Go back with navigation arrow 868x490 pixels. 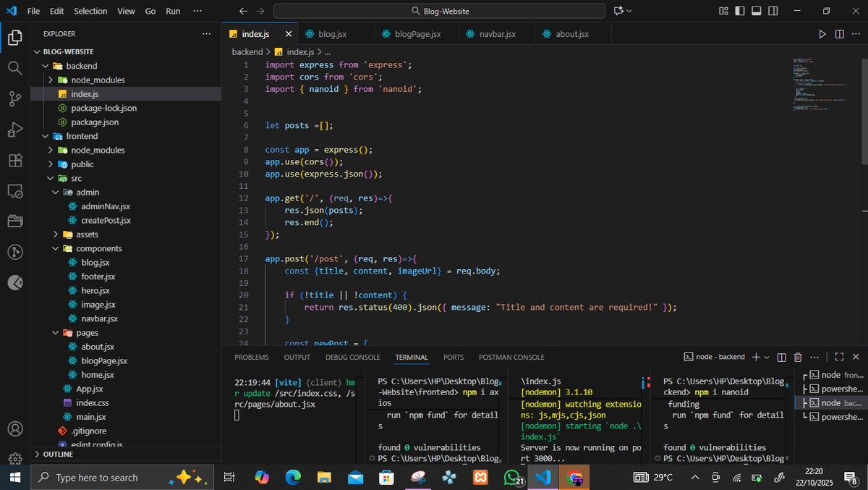244,11
